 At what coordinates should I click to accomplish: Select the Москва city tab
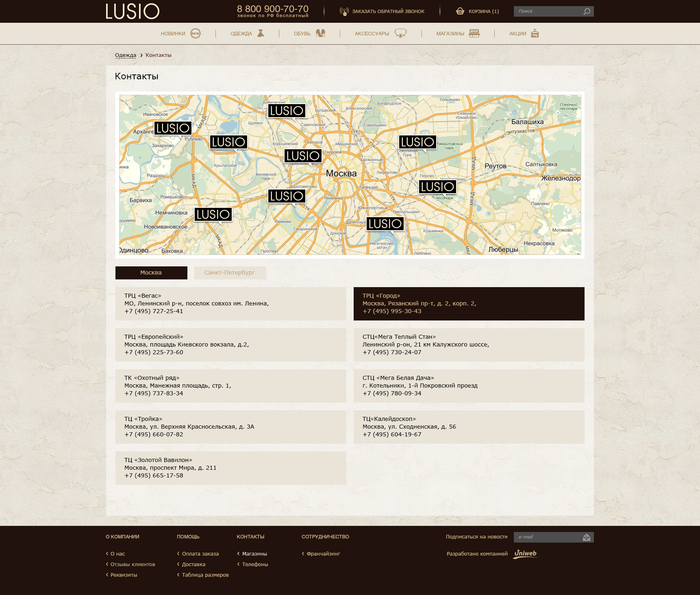click(x=151, y=272)
